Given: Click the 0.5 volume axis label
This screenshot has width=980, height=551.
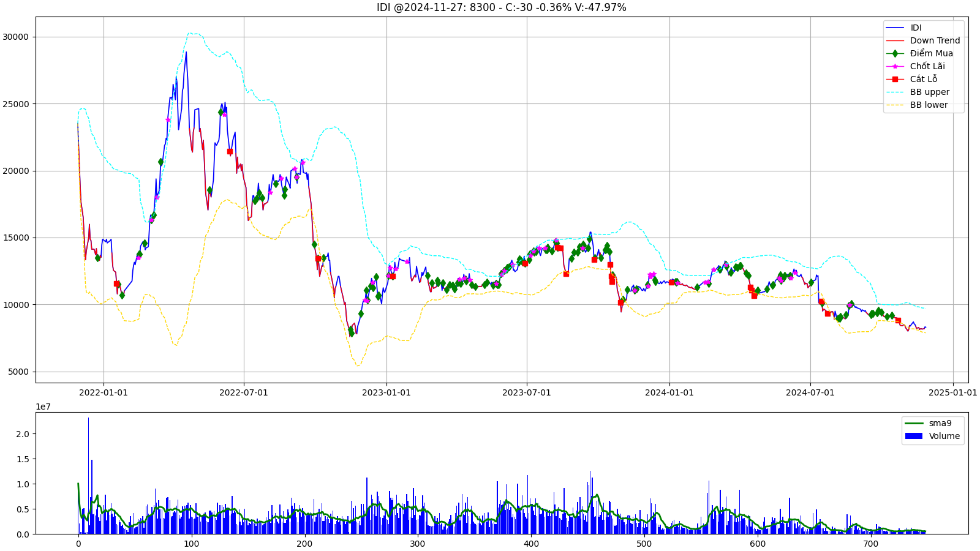Looking at the screenshot, I should coord(22,509).
